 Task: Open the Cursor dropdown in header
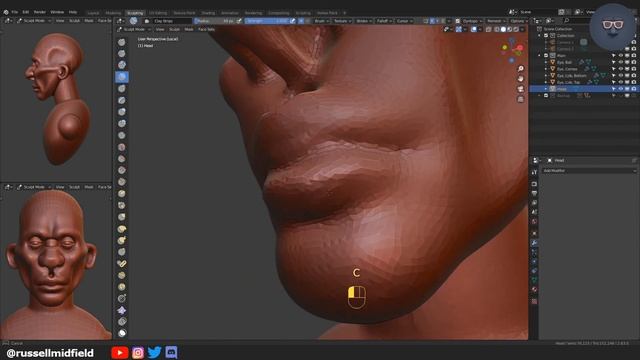404,21
